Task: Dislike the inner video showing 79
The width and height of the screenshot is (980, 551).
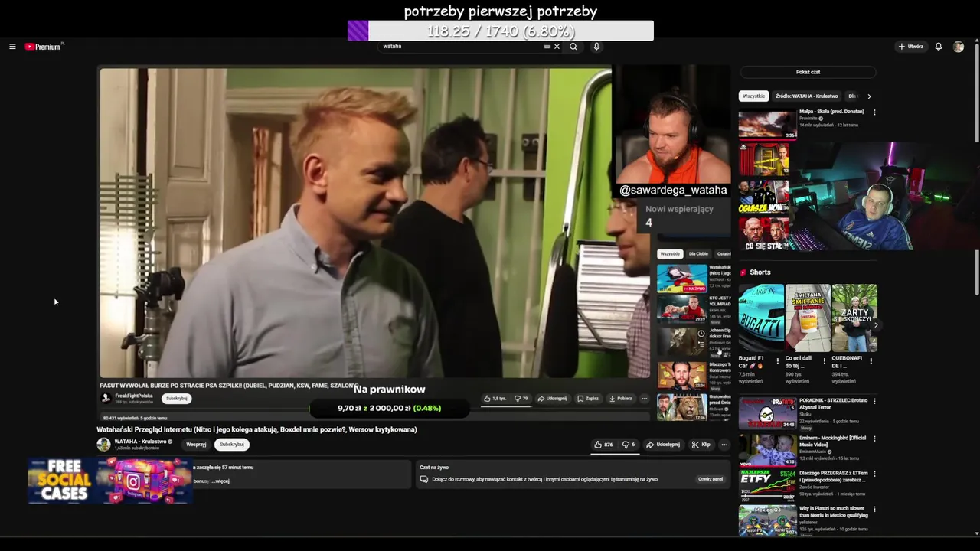Action: click(521, 399)
